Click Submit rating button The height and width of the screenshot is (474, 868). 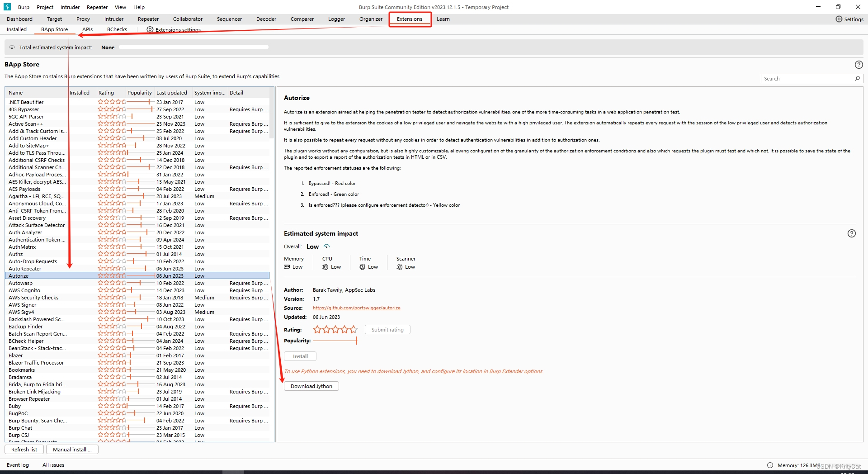click(x=387, y=330)
